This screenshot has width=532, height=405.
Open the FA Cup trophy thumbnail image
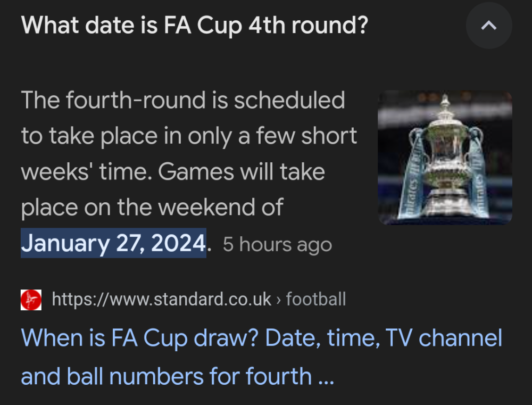tap(445, 158)
